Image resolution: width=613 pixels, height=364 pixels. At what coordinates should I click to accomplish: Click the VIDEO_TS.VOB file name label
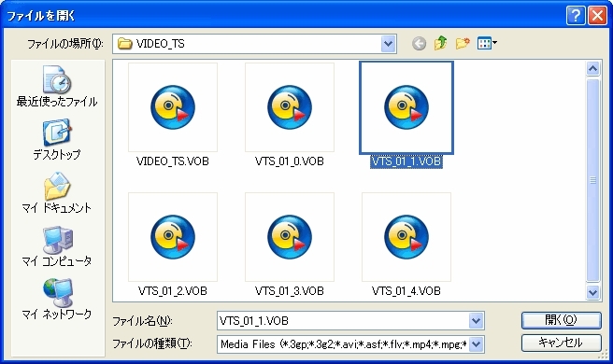click(173, 161)
